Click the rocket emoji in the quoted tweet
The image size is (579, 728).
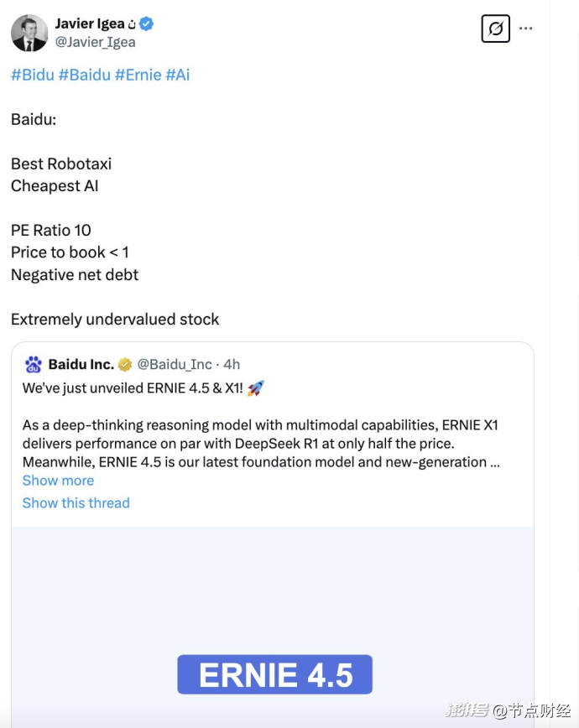click(x=255, y=387)
